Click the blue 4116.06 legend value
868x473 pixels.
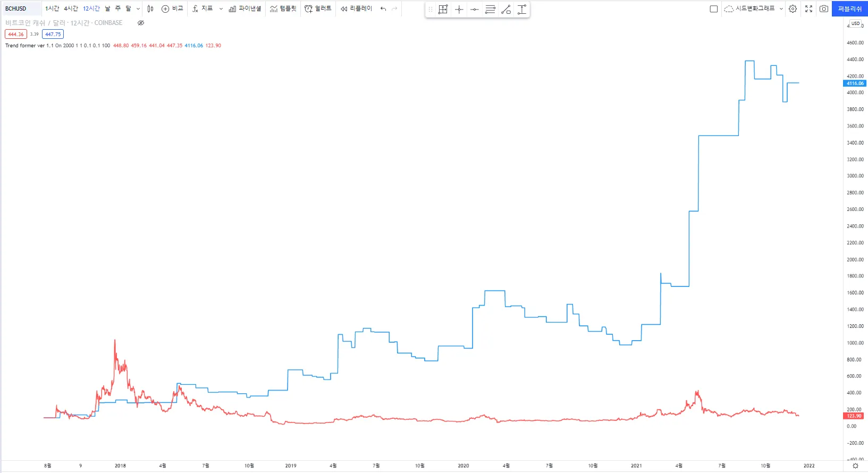point(194,46)
